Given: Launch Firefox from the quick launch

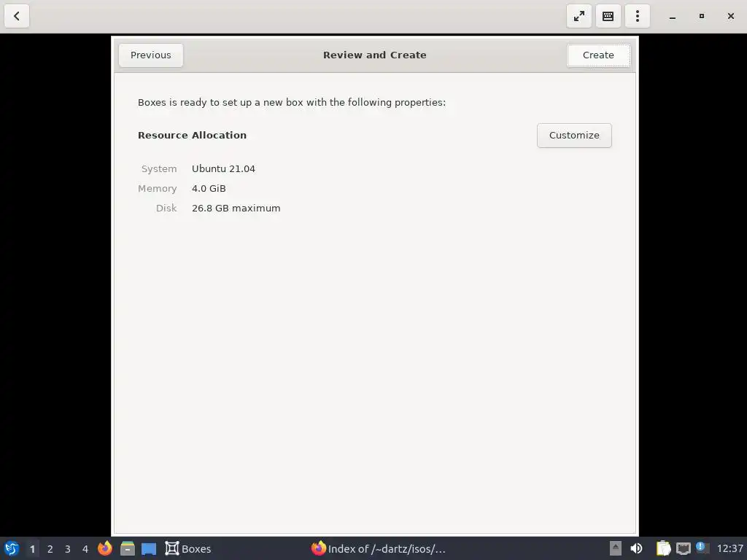Looking at the screenshot, I should [105, 548].
